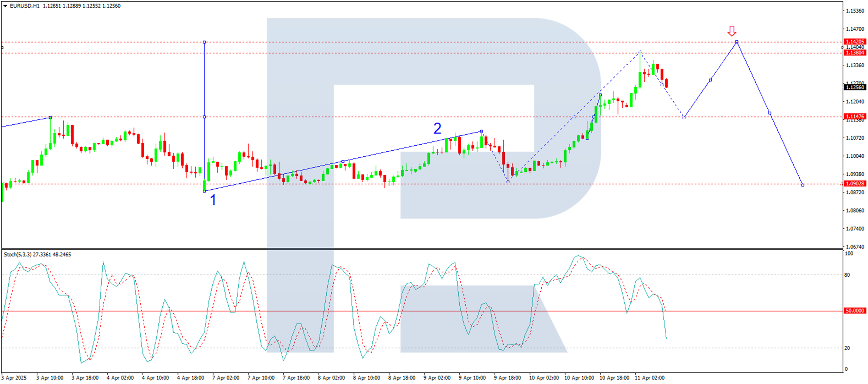Click the 1.09028 level price label
The width and height of the screenshot is (868, 384).
pyautogui.click(x=855, y=183)
